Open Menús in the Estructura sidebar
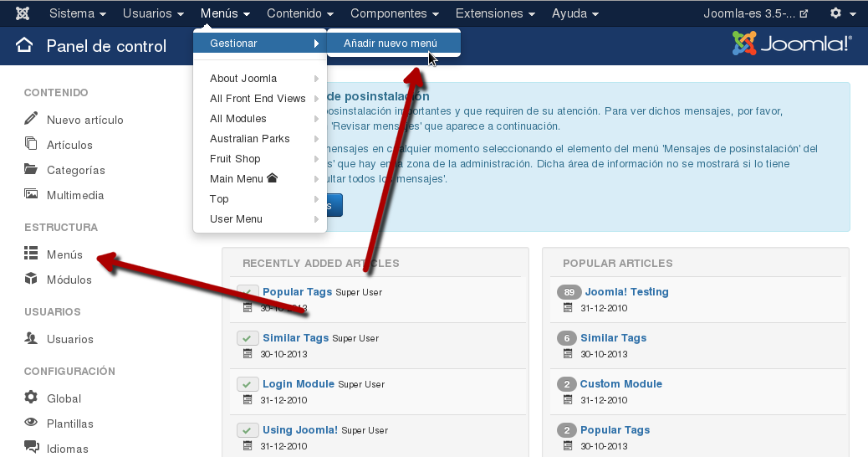 pos(64,254)
